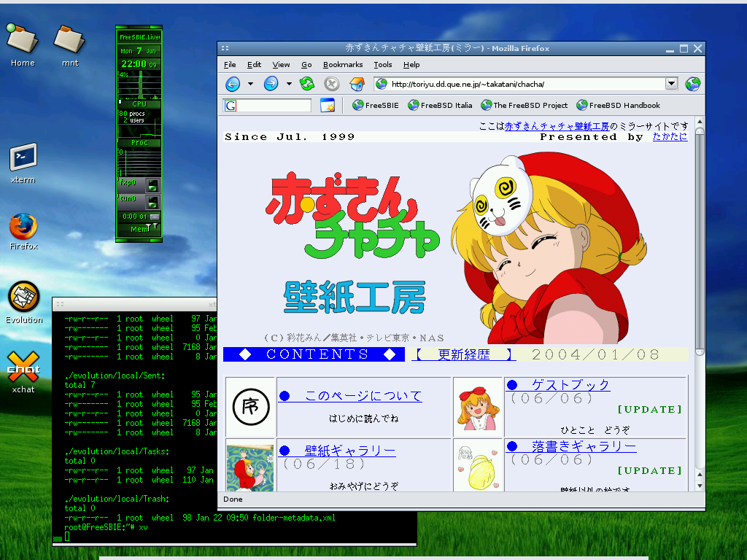Click the Stop loading icon in Firefox

332,85
